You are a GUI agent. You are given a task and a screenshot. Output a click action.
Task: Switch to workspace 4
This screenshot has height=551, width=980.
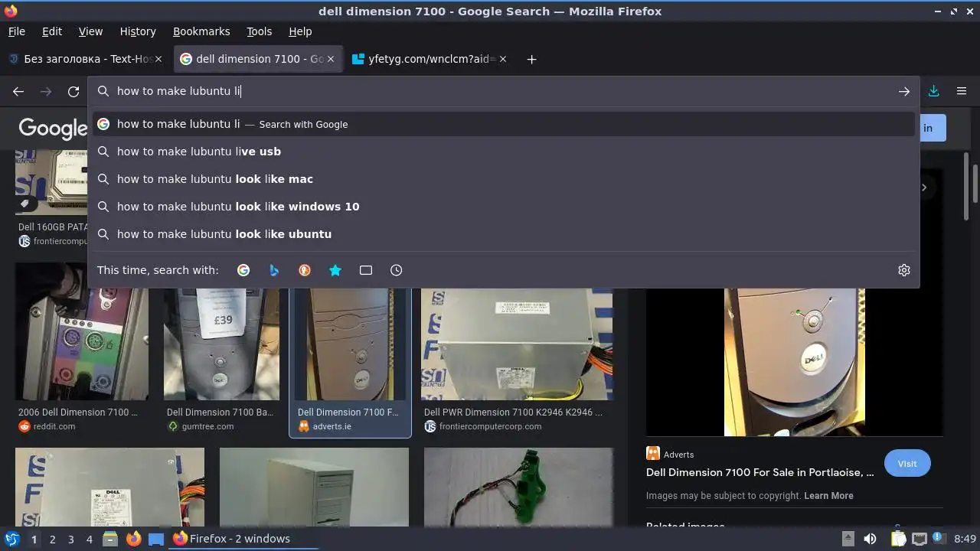(x=89, y=539)
